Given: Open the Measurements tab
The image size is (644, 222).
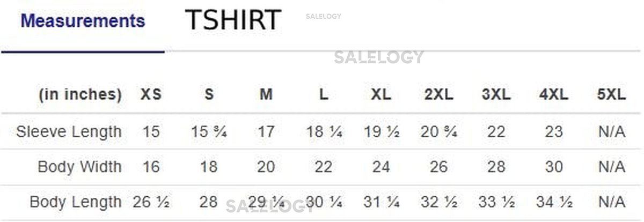Looking at the screenshot, I should (x=83, y=21).
